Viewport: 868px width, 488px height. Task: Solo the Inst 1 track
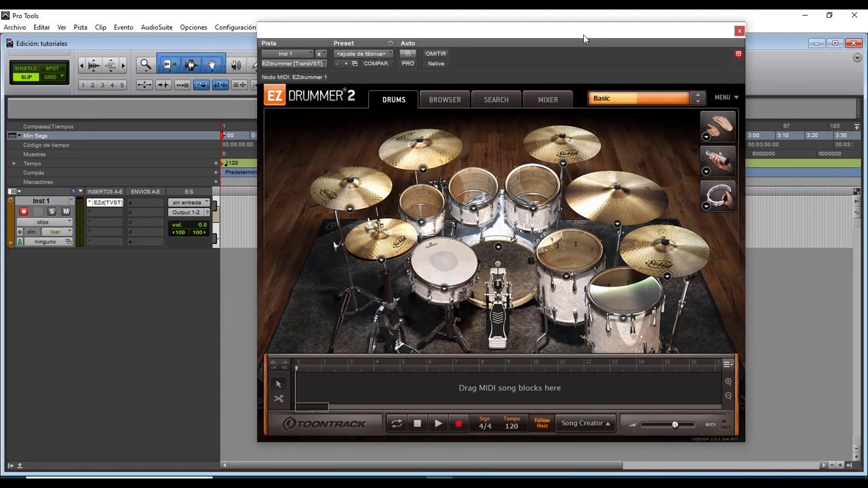coord(52,211)
